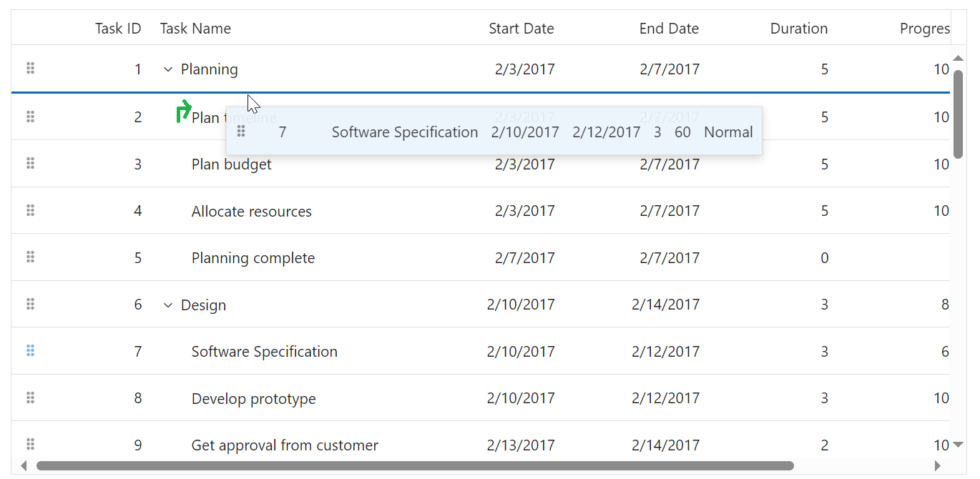Collapse the Planning task group

(168, 69)
